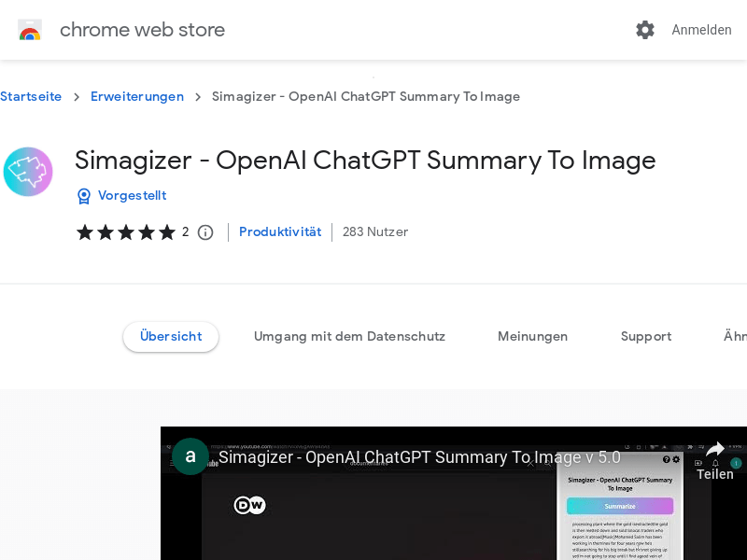Open the Erweiterungen breadcrumb link

click(137, 97)
